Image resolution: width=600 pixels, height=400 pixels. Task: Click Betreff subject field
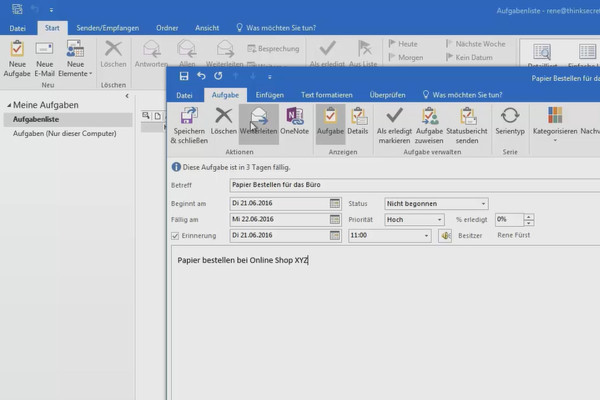(415, 185)
